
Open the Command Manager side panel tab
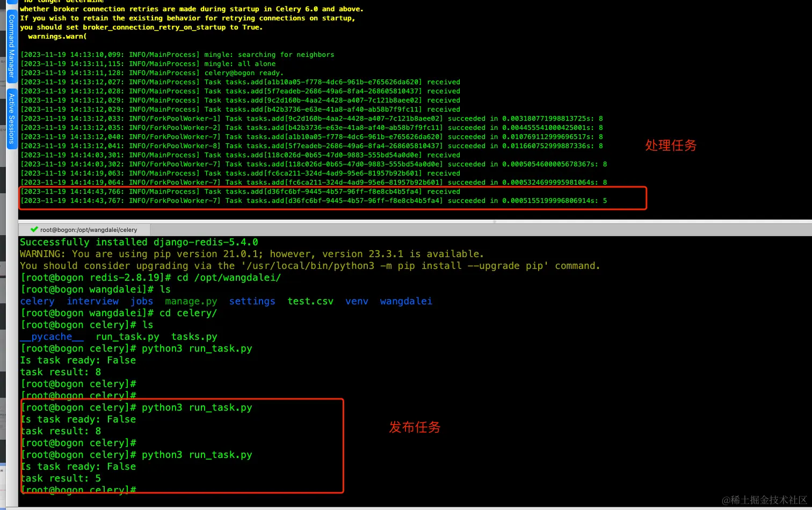(11, 46)
